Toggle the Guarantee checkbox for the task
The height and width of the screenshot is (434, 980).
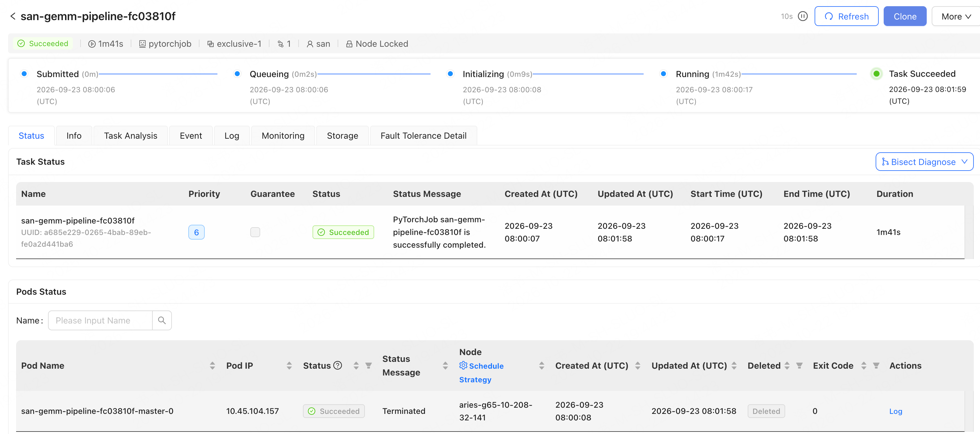tap(255, 232)
